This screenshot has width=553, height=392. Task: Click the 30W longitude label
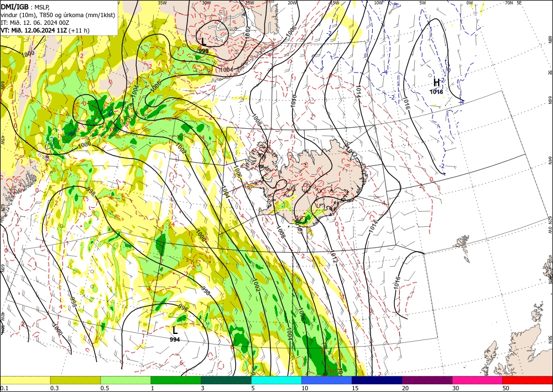pyautogui.click(x=206, y=3)
